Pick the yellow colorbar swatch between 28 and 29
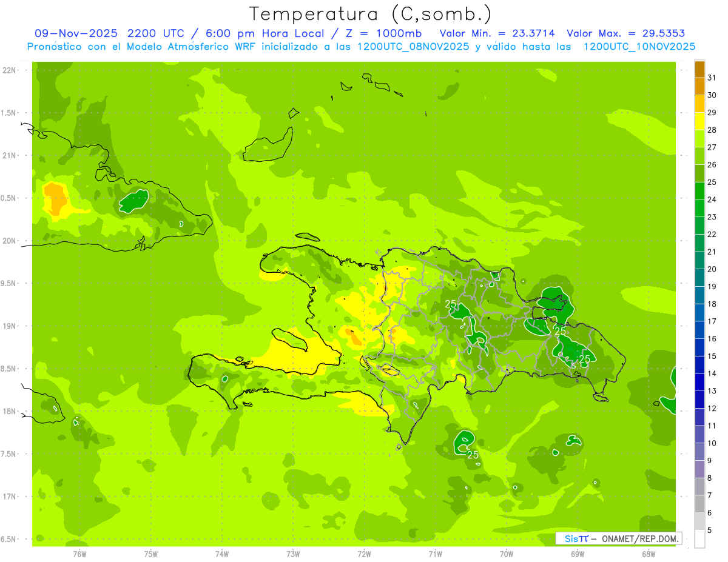Screen dimensions: 728x562 click(x=699, y=121)
